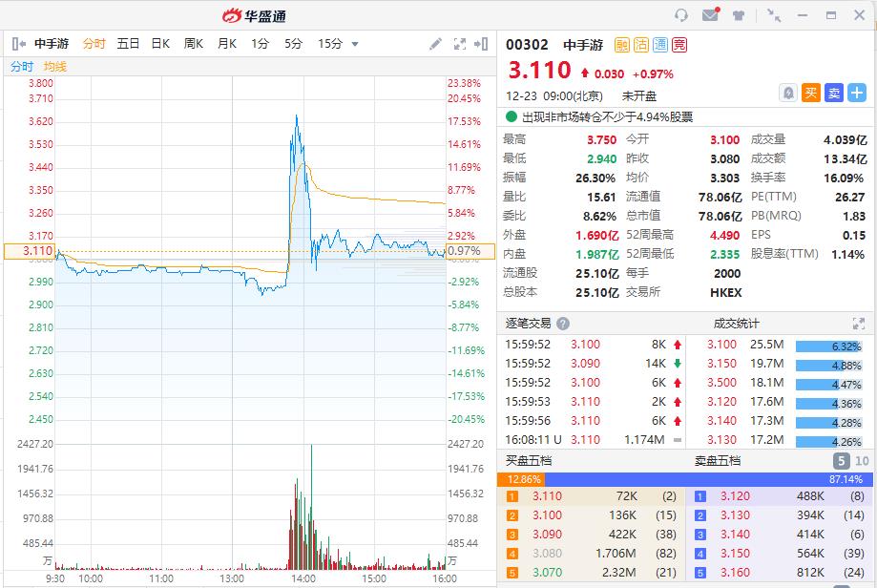Toggle the 均线 average line legend
877x588 pixels.
pos(54,67)
